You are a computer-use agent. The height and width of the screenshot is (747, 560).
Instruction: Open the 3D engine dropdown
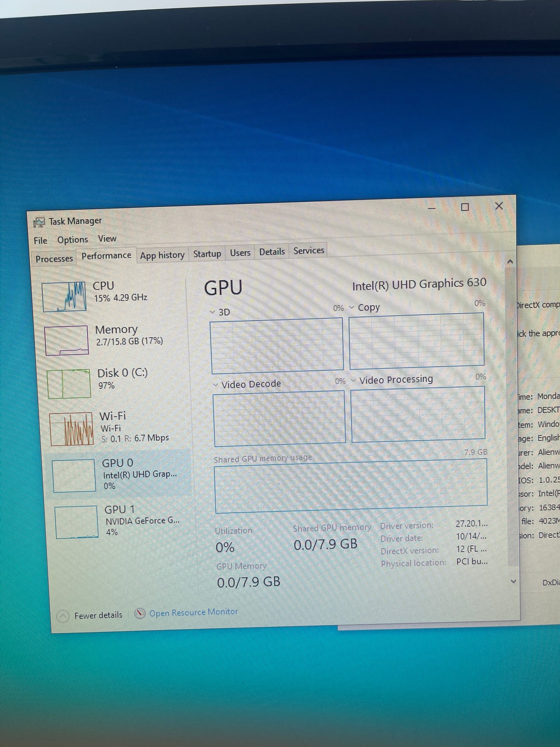[x=212, y=312]
